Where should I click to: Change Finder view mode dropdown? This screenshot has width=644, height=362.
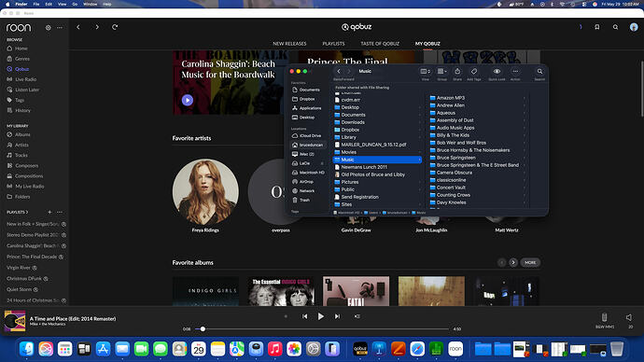[426, 72]
